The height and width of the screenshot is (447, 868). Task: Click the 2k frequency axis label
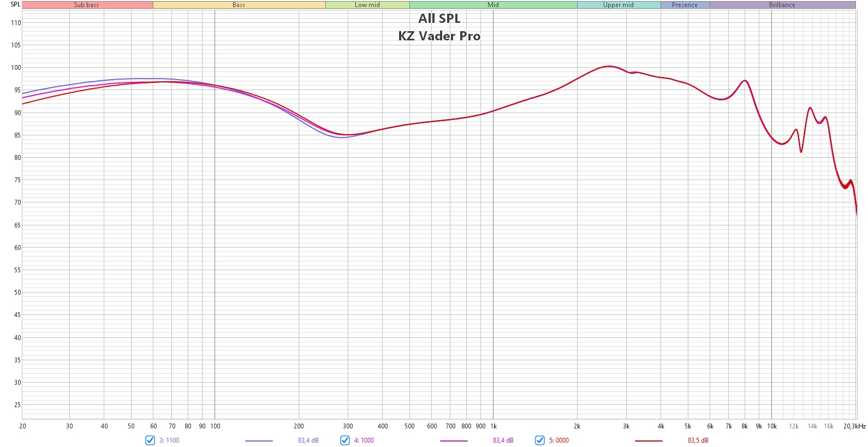tap(577, 426)
